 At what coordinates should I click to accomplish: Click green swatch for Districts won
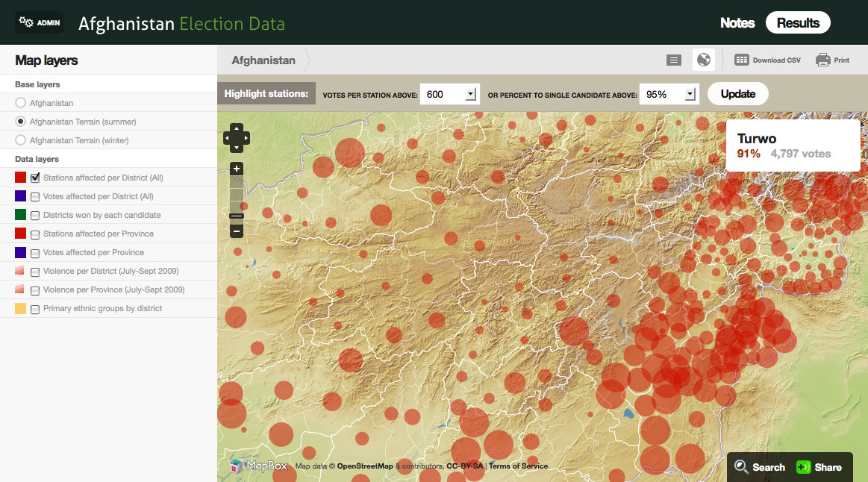[x=20, y=215]
